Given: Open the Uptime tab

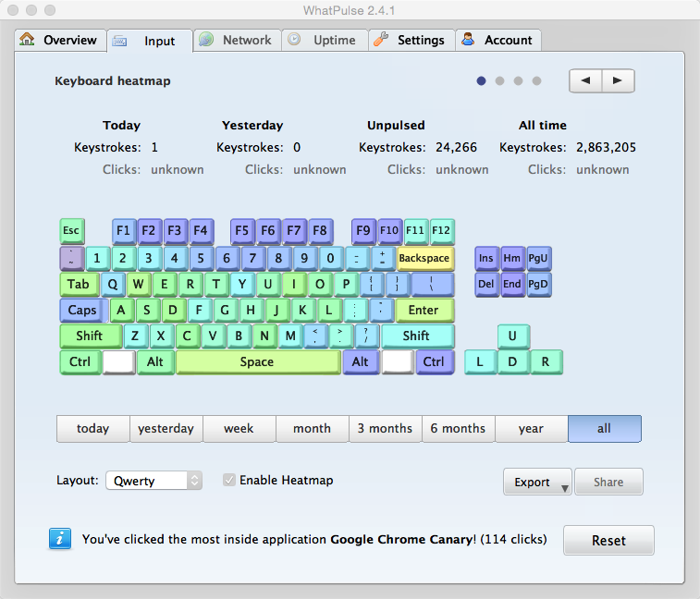Looking at the screenshot, I should click(x=325, y=40).
